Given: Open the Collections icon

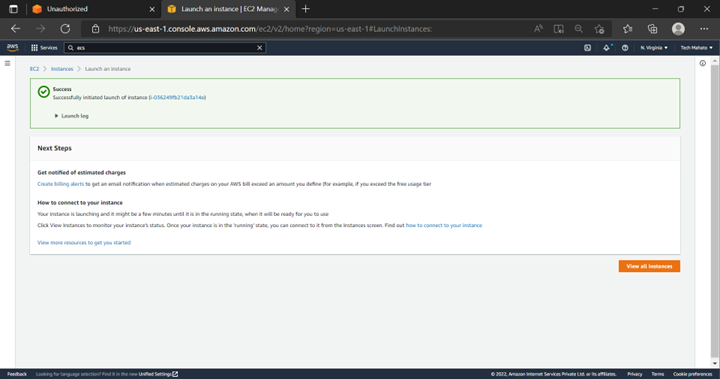Looking at the screenshot, I should (x=652, y=29).
